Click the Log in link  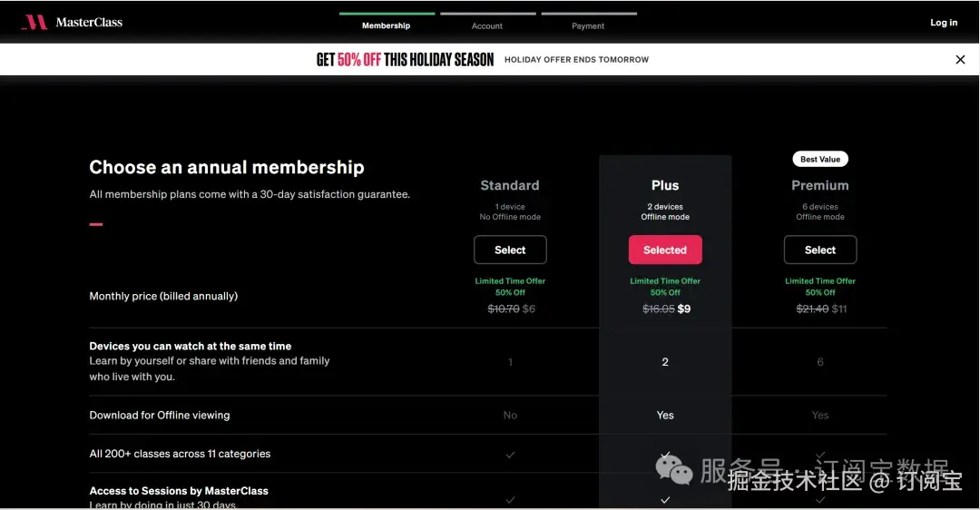[x=944, y=23]
